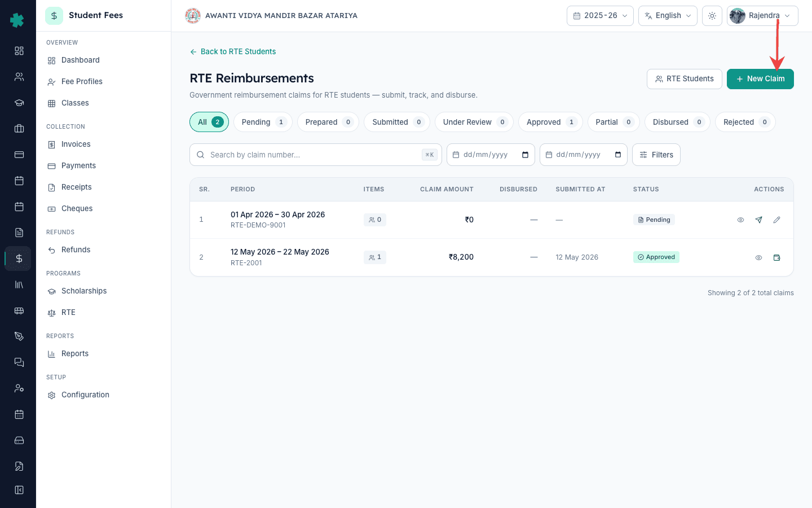Select the dollar sign fees icon in the rail
The image size is (812, 508).
[x=19, y=259]
